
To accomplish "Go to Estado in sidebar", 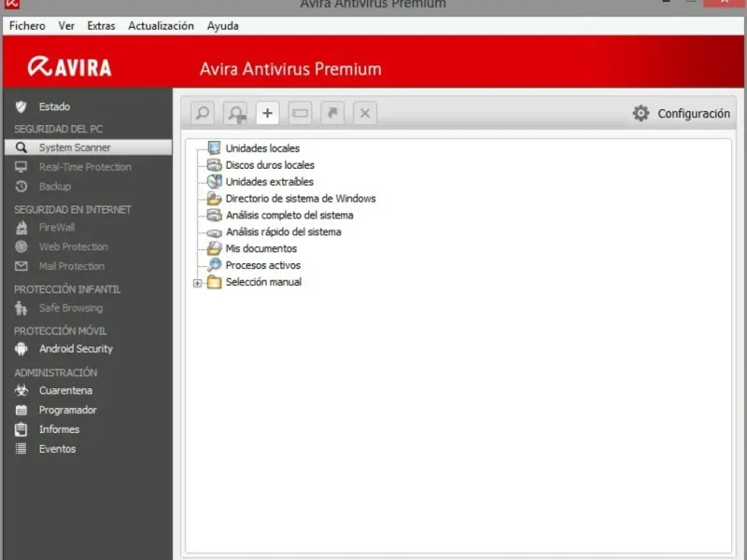I will [54, 106].
